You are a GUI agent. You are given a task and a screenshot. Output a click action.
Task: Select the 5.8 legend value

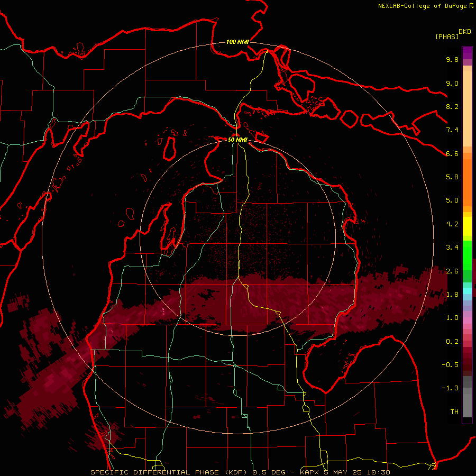[452, 177]
